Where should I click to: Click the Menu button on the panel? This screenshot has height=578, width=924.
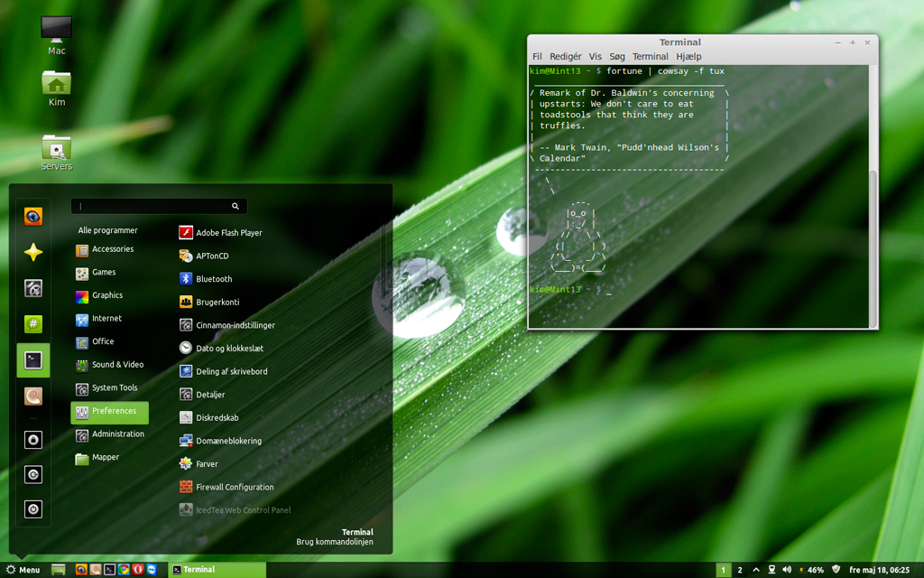click(x=23, y=570)
